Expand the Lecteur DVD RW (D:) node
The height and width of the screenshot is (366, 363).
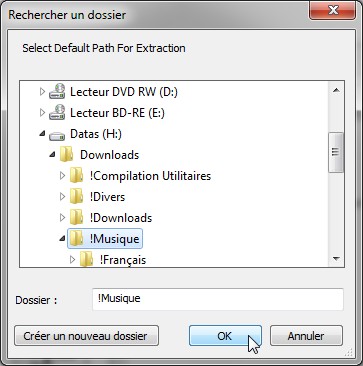click(x=42, y=91)
